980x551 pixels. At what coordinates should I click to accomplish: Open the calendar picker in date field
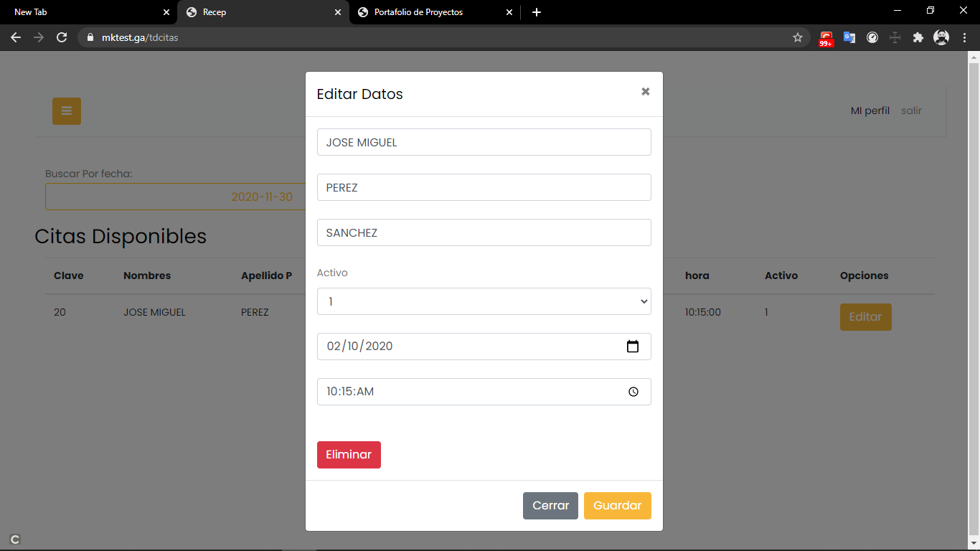pos(632,347)
